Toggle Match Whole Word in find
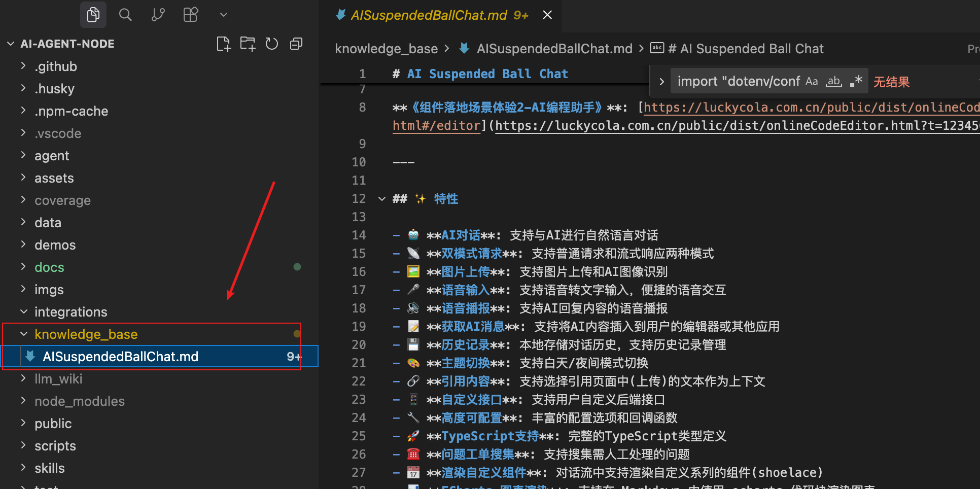Screen dimensions: 980x489 [834, 82]
